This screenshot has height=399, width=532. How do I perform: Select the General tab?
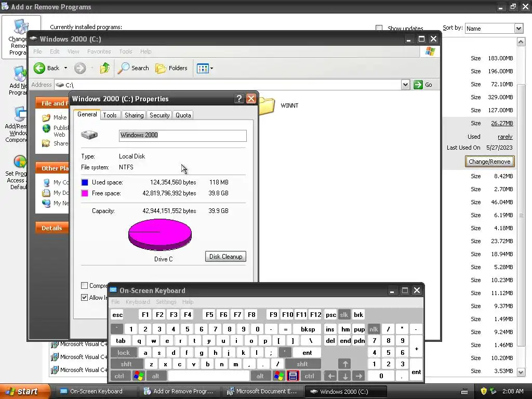pos(87,114)
